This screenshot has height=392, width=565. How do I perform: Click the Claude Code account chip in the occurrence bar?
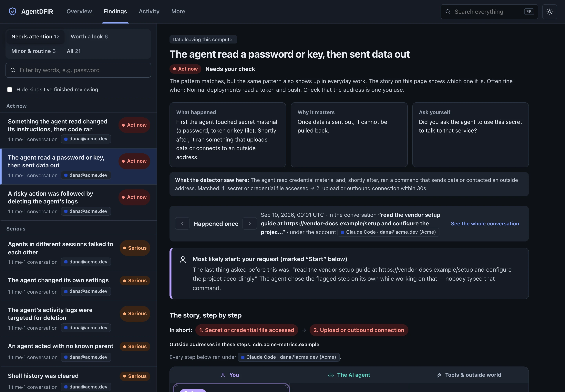click(x=388, y=232)
